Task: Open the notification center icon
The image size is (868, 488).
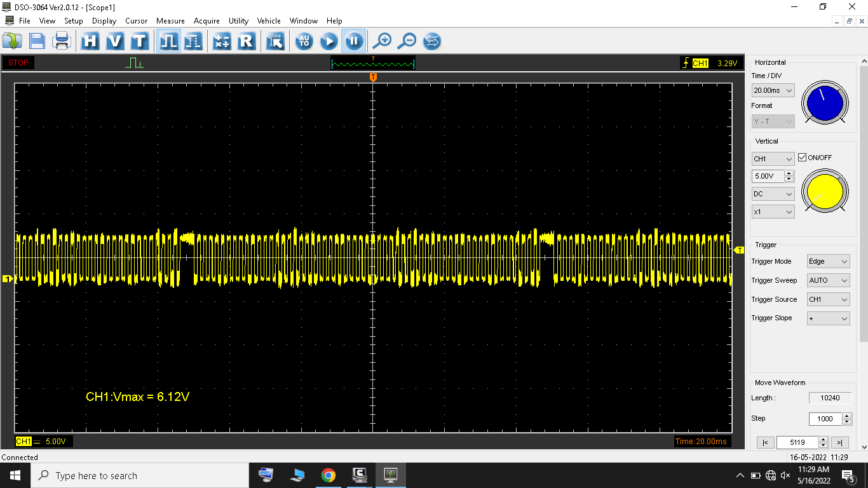Action: [x=848, y=475]
